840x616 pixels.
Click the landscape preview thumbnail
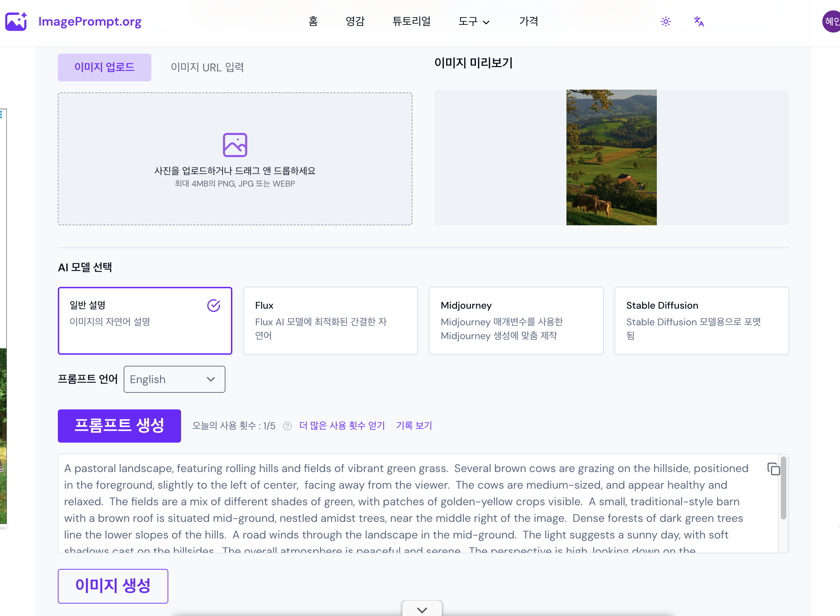tap(611, 157)
